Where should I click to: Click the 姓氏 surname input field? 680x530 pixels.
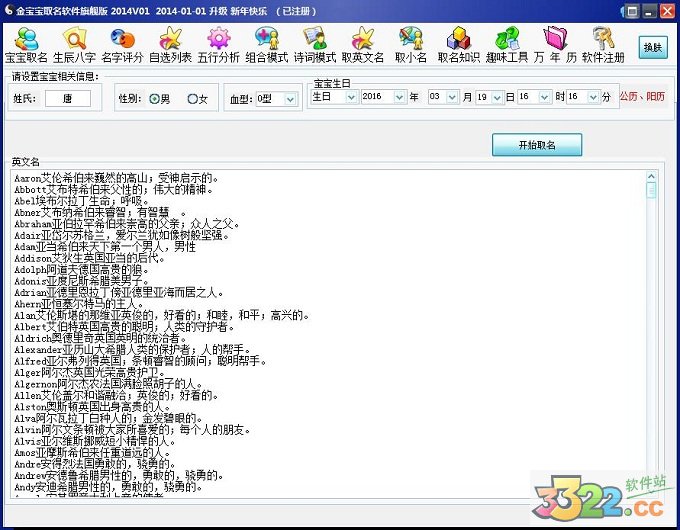pos(68,98)
